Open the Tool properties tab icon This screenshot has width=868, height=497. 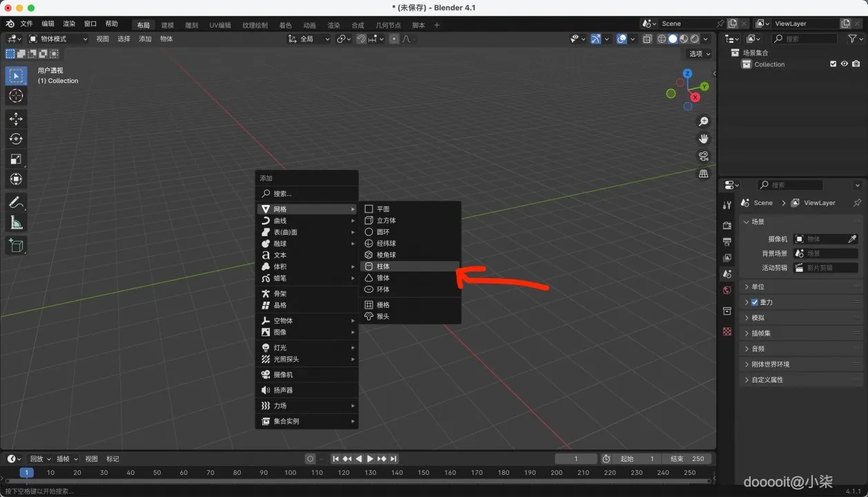point(727,205)
